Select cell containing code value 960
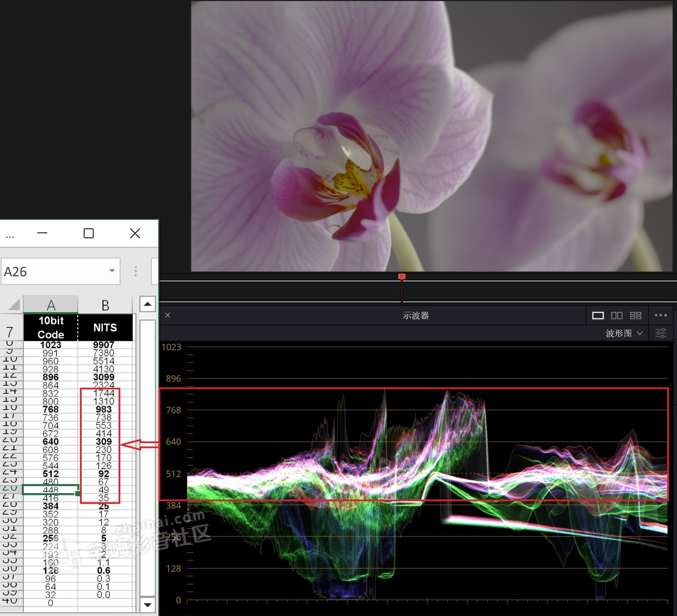The width and height of the screenshot is (677, 616). [51, 361]
